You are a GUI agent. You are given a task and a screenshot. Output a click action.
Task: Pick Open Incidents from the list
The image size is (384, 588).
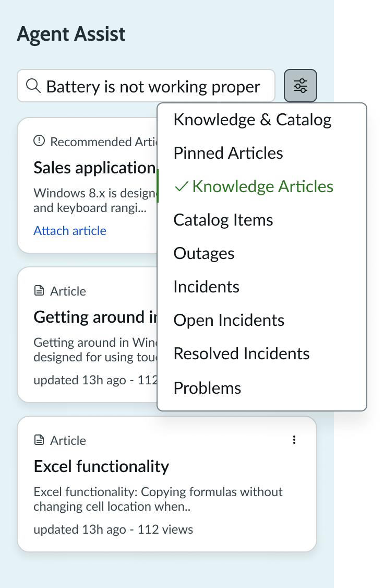[x=229, y=320]
